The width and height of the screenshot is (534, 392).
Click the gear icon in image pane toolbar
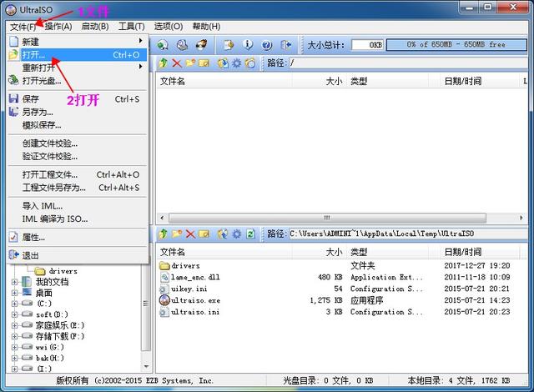(x=236, y=63)
